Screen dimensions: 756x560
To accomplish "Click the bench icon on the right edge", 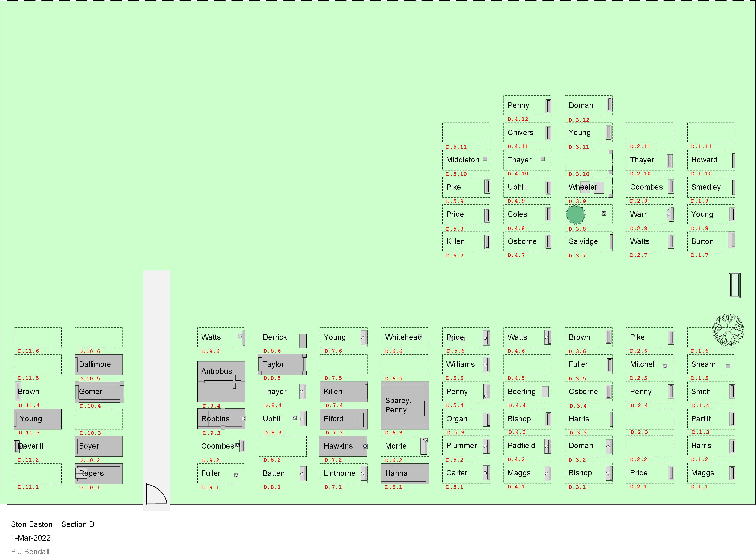I will [735, 285].
